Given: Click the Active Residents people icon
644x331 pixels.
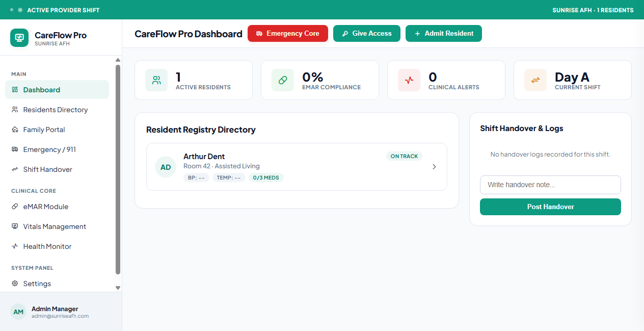Looking at the screenshot, I should [x=156, y=80].
